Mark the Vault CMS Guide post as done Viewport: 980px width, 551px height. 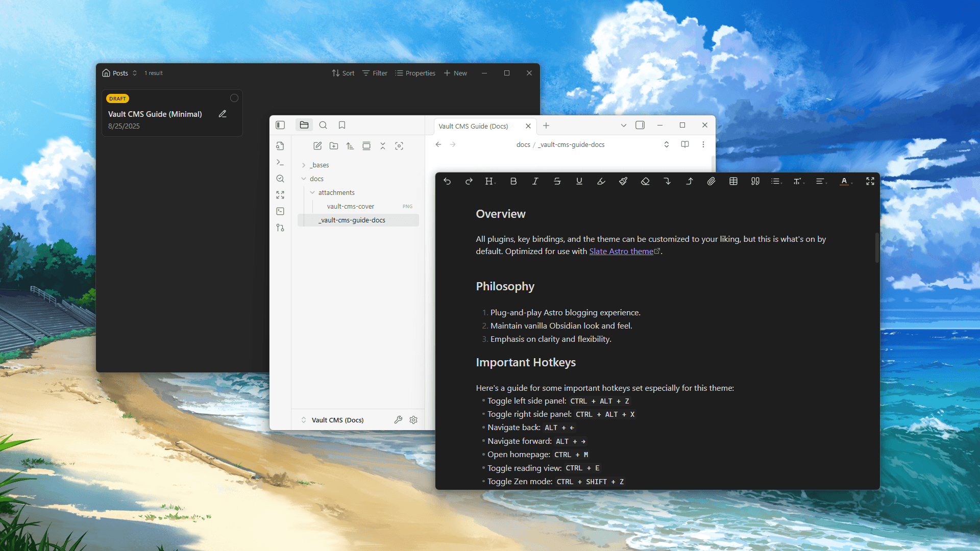coord(234,97)
